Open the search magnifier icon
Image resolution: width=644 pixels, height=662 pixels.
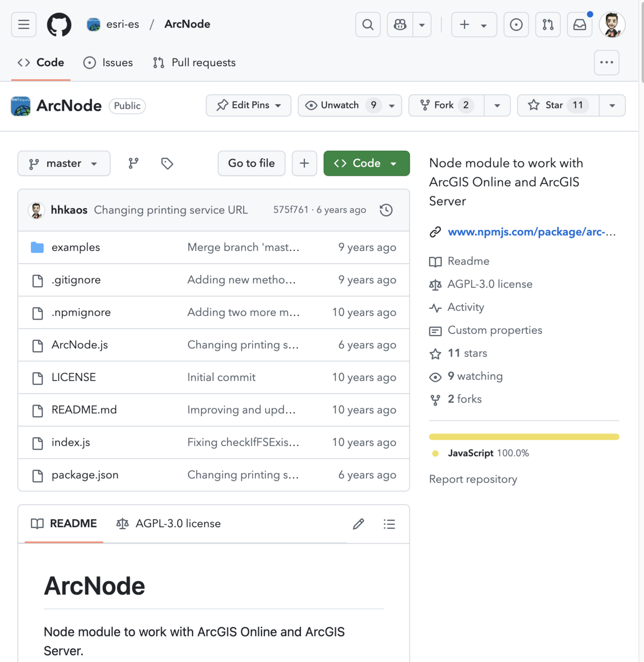pos(368,25)
